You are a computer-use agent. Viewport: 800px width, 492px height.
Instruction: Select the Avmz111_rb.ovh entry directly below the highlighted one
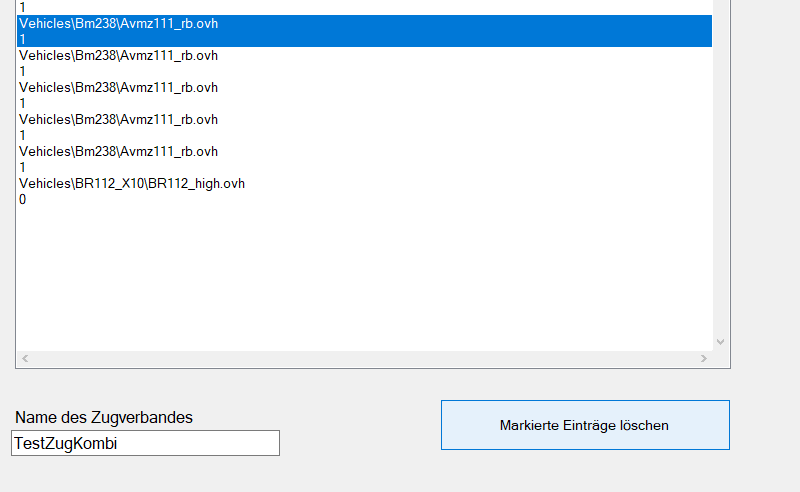point(118,55)
